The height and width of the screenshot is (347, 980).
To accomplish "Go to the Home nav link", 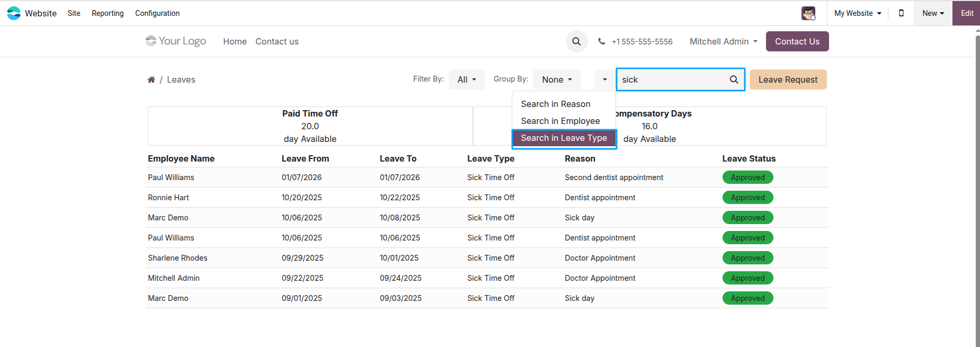I will tap(235, 41).
